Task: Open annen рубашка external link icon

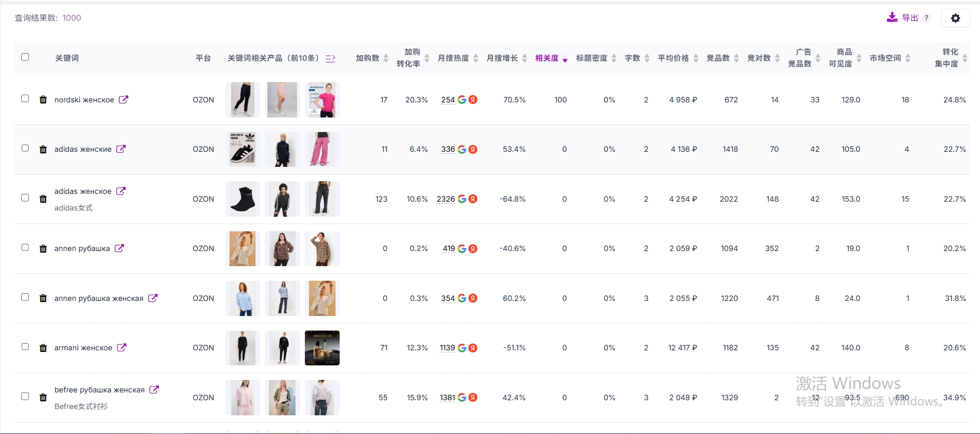Action: tap(119, 248)
